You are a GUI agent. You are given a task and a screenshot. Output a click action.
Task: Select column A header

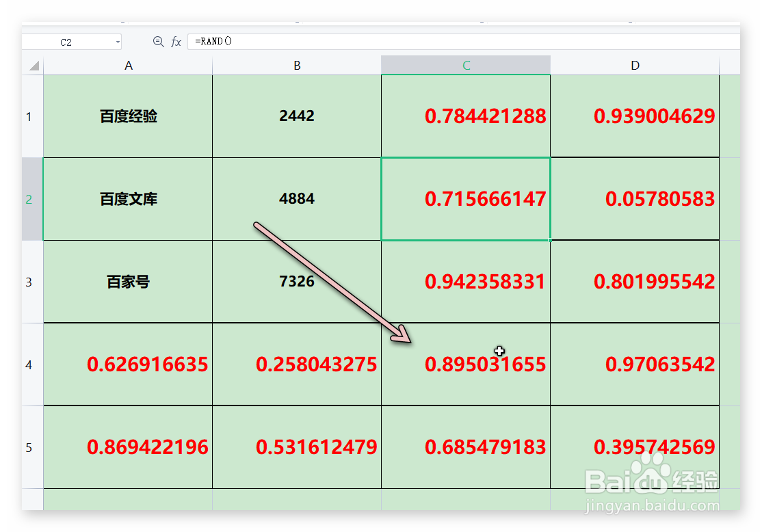tap(129, 65)
